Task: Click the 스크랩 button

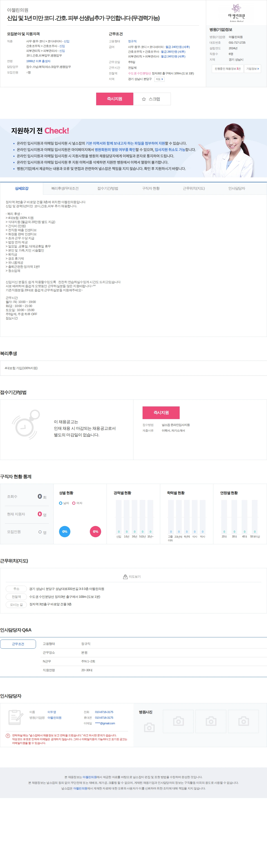Action: (x=152, y=99)
